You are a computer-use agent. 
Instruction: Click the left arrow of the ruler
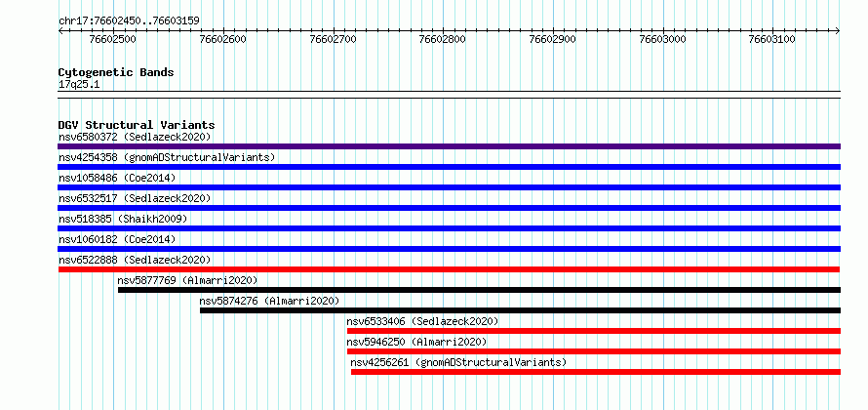pos(60,31)
